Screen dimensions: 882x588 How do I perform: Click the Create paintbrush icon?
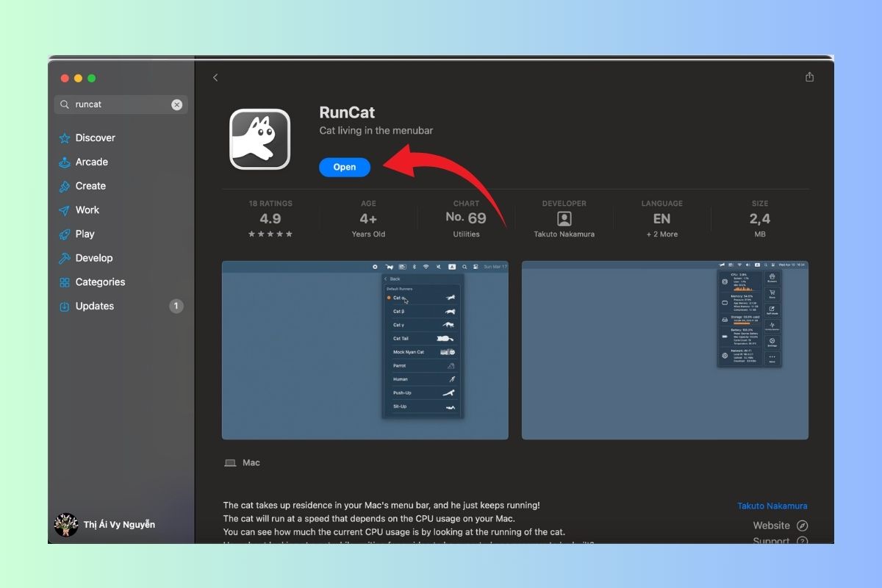click(64, 187)
